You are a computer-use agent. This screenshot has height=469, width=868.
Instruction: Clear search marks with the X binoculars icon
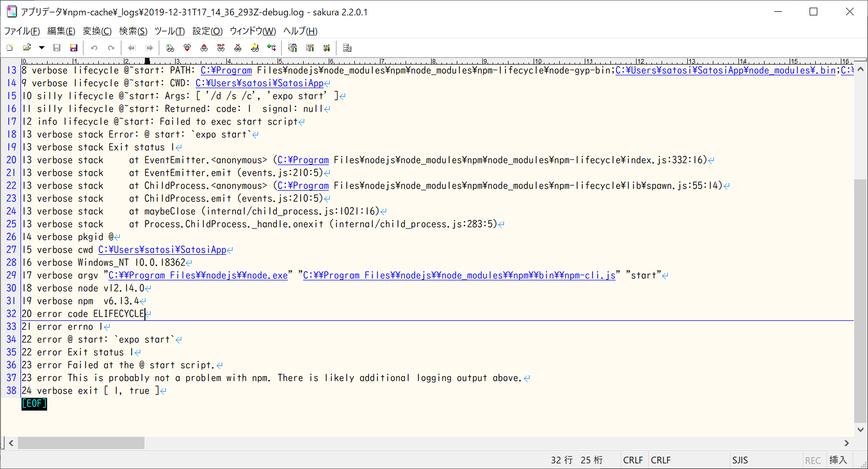(238, 48)
